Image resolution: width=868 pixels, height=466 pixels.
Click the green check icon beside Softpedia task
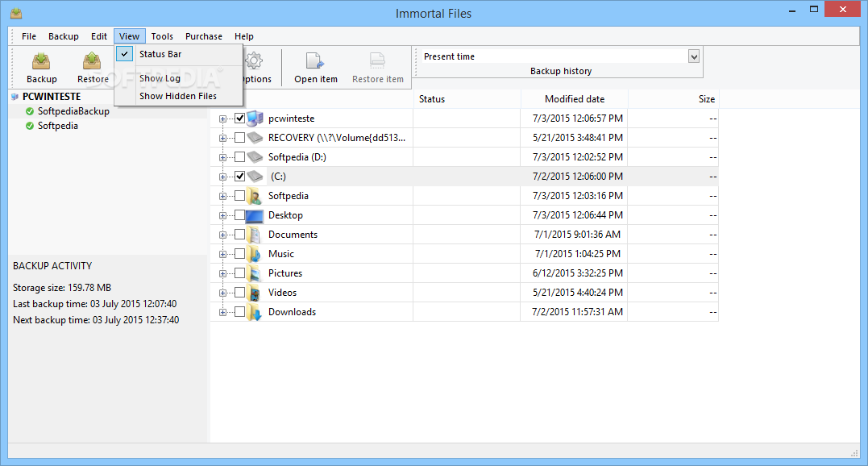pyautogui.click(x=30, y=127)
